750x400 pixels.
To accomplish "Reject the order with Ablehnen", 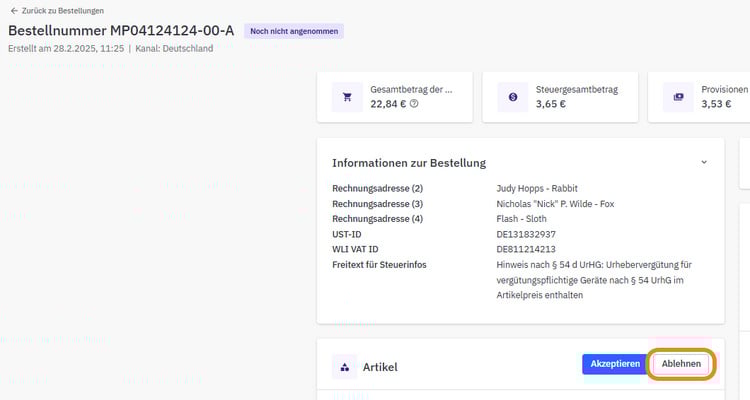I will click(x=681, y=364).
